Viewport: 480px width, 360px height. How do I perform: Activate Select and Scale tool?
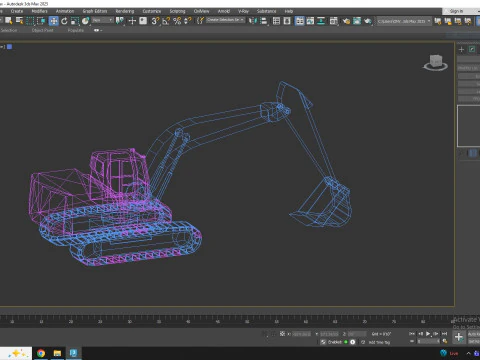[x=75, y=21]
